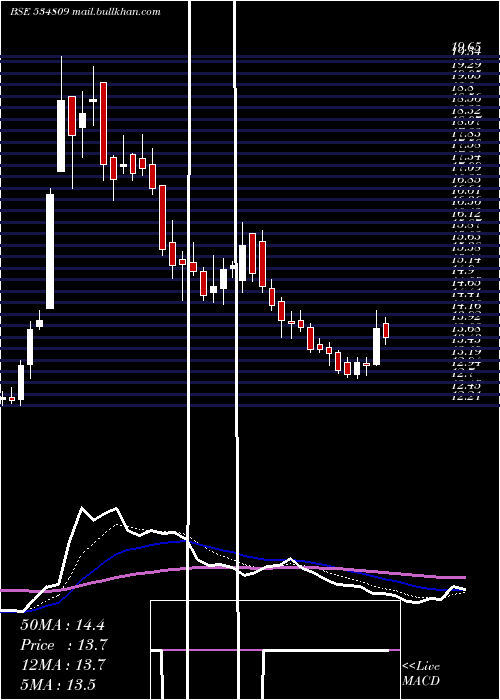This screenshot has height=700, width=500.
Task: Click the 12.21 price axis label
Action: click(x=467, y=397)
